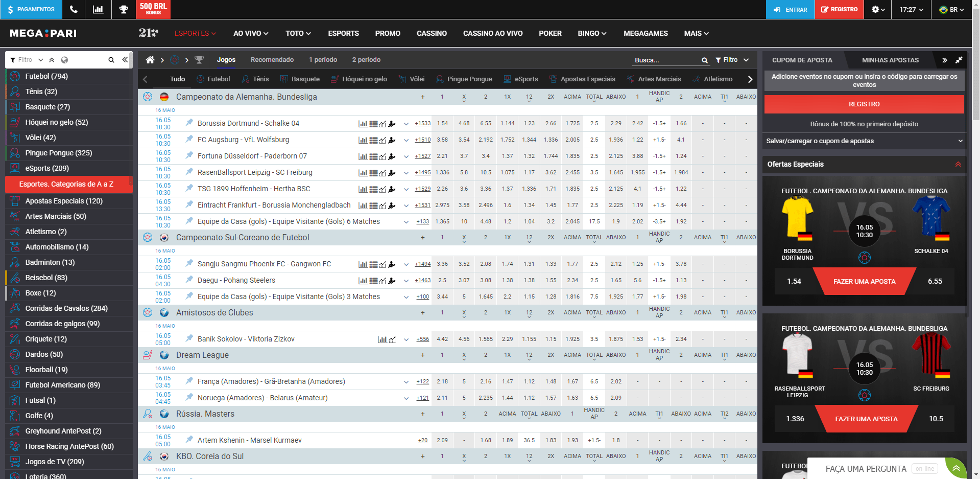Click the ENTRAR login button
Screen dimensions: 980x479
790,9
